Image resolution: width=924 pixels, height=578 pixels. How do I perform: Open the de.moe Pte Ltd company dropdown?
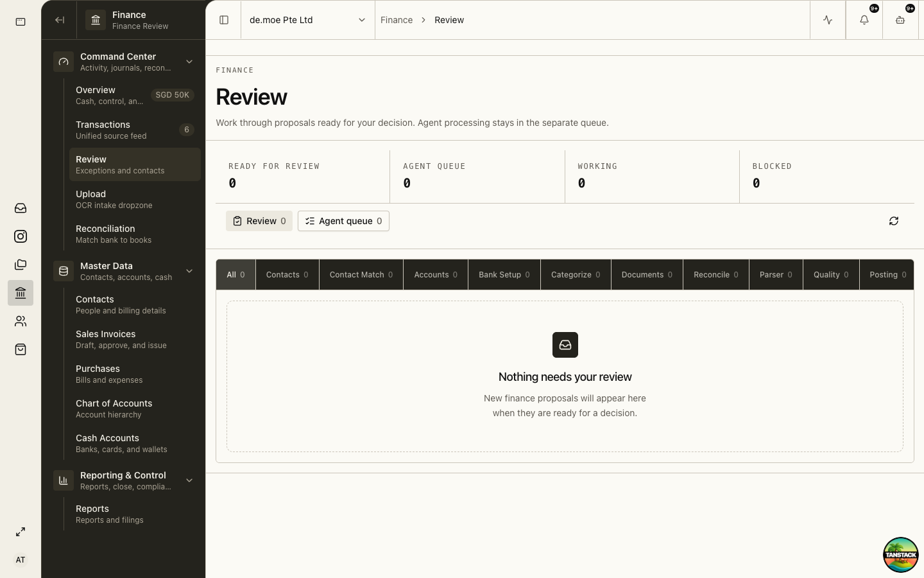coord(307,20)
